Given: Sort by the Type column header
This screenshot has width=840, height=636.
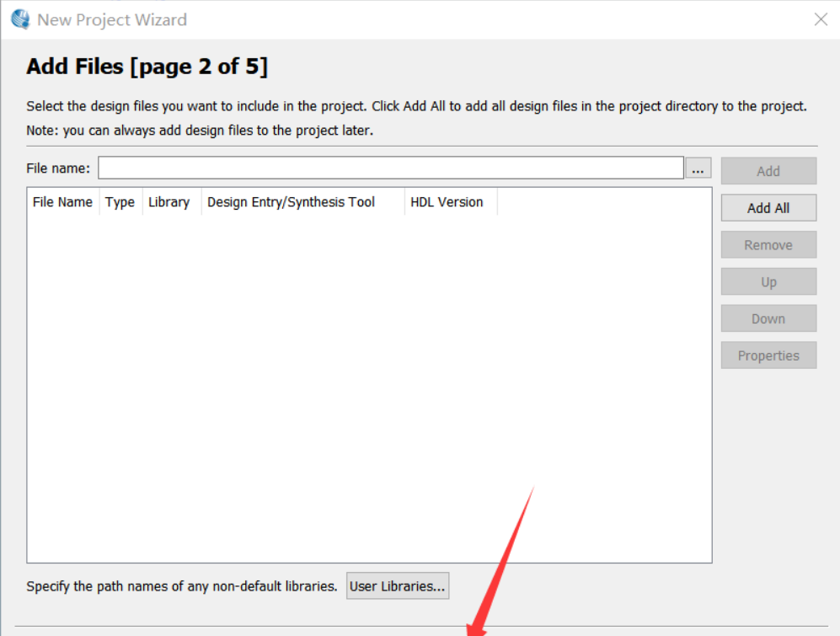Looking at the screenshot, I should (120, 202).
